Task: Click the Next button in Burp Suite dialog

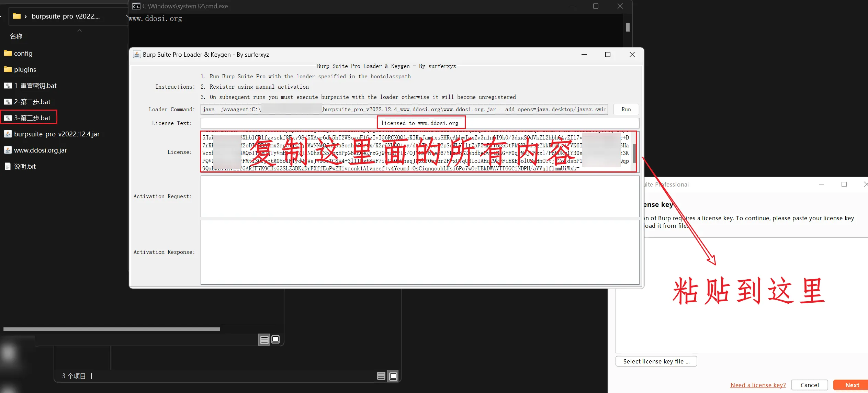Action: [852, 385]
